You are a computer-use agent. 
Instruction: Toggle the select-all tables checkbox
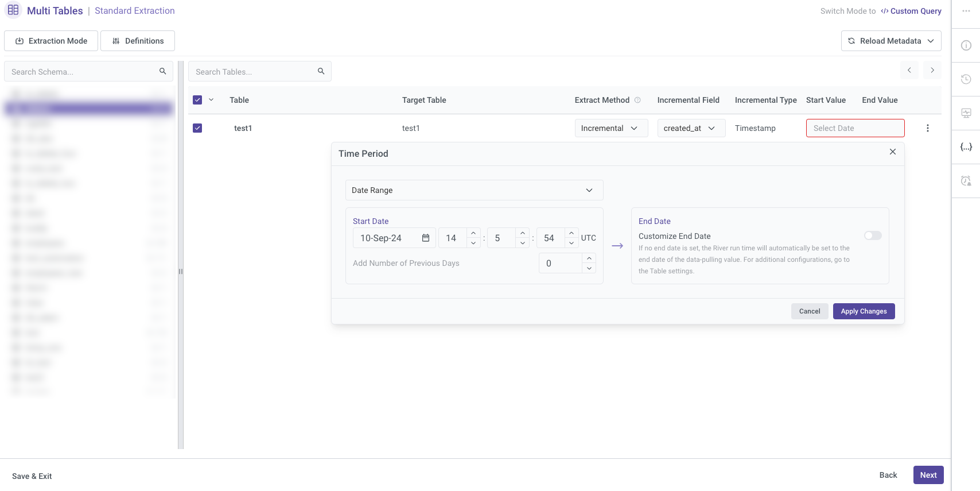[197, 100]
